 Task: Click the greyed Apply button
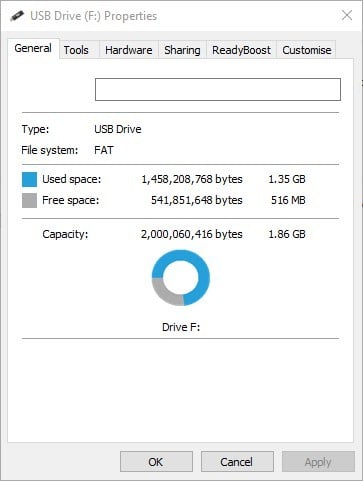click(x=318, y=462)
